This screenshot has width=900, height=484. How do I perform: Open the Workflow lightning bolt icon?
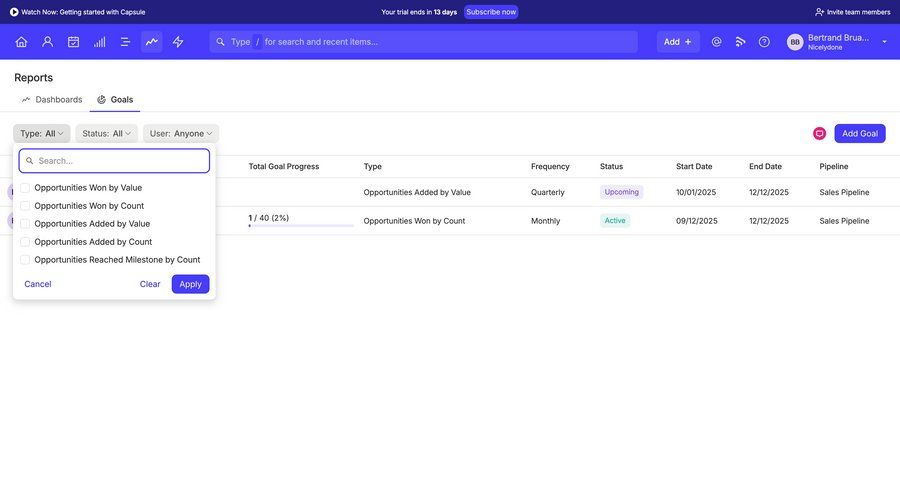[178, 42]
